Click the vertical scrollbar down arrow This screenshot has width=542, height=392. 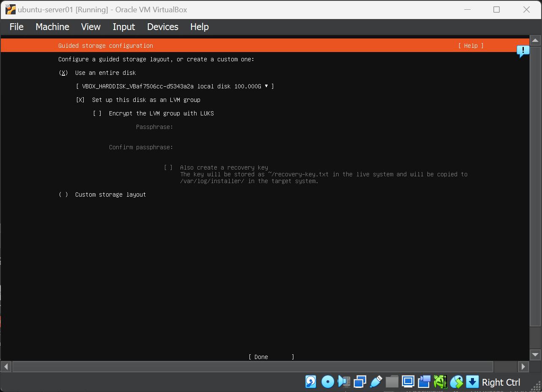(535, 354)
